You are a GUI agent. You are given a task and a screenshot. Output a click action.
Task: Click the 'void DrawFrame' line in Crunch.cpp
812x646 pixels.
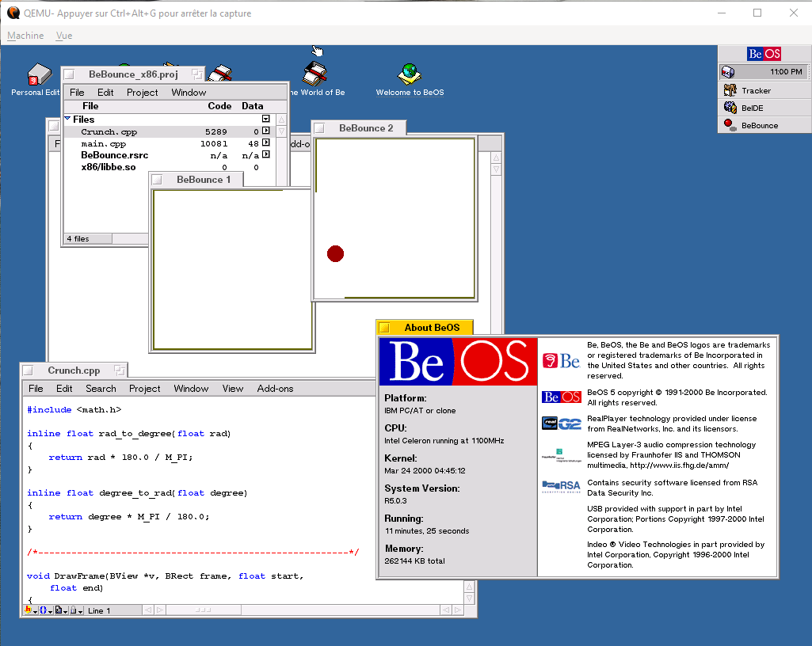[x=165, y=576]
